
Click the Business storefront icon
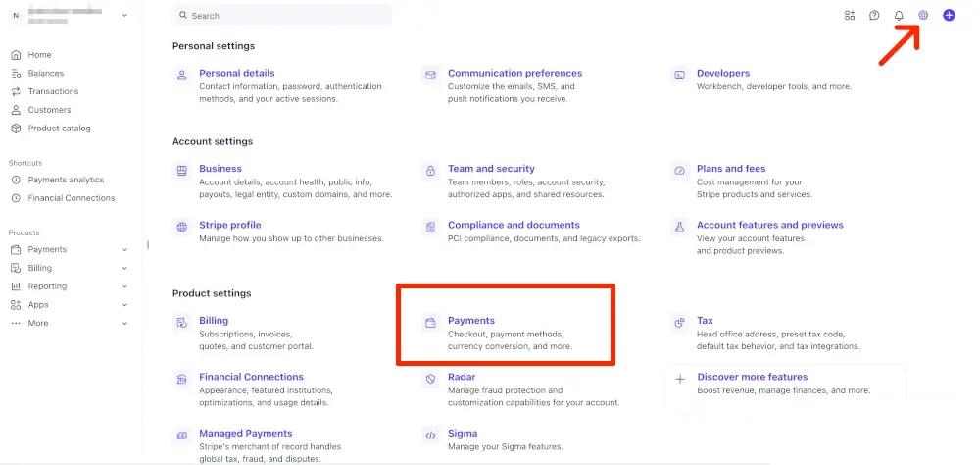(x=182, y=171)
